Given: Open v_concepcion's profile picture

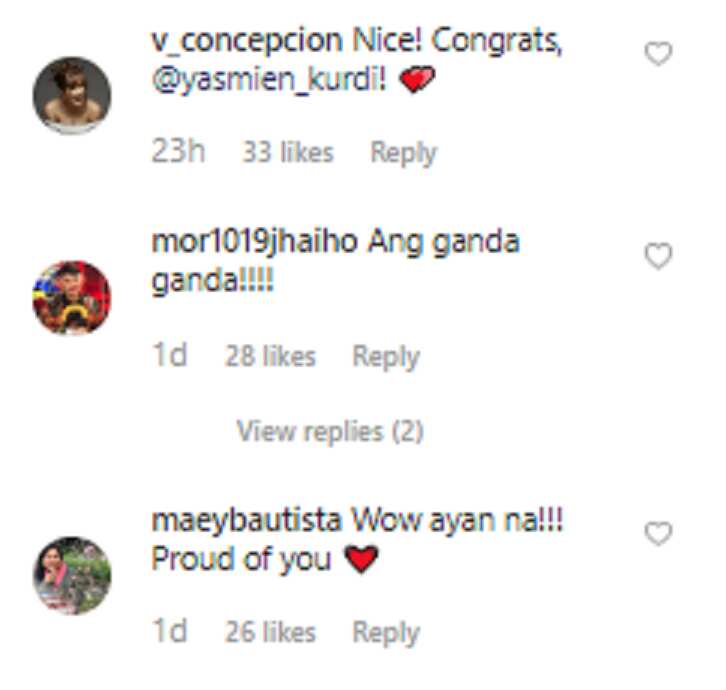Looking at the screenshot, I should point(72,95).
